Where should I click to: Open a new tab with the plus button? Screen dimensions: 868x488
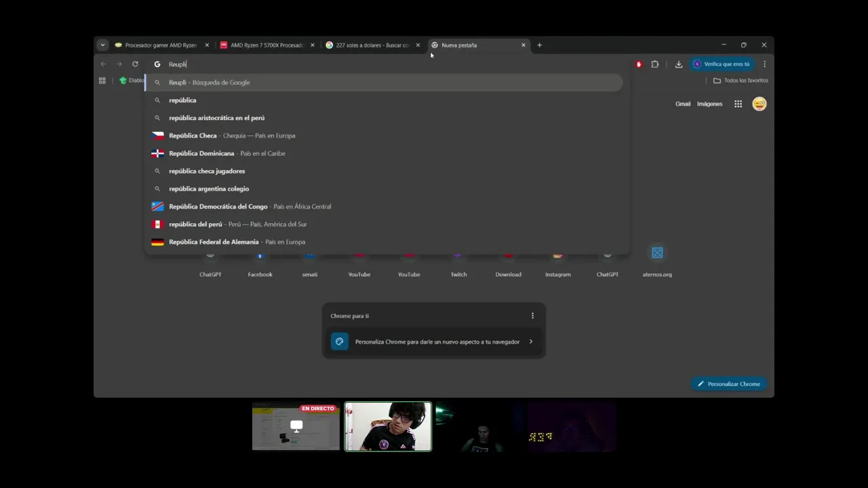[x=539, y=45]
